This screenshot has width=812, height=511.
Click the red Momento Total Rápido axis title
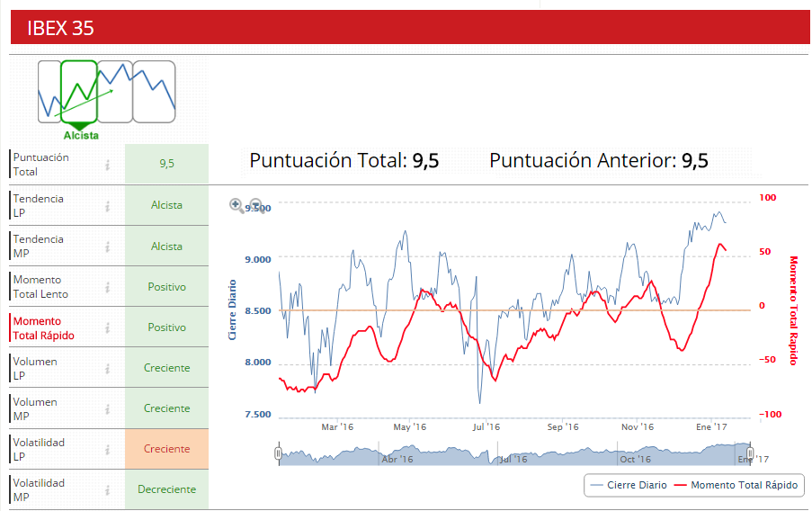point(793,310)
